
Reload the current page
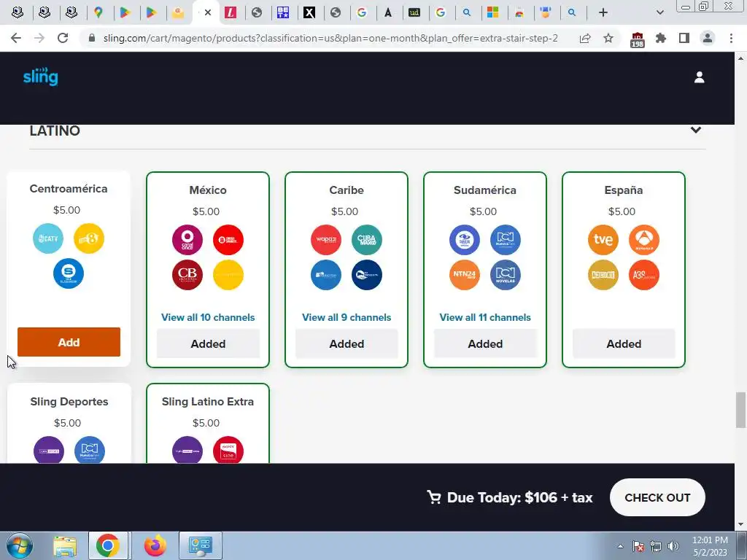[63, 38]
